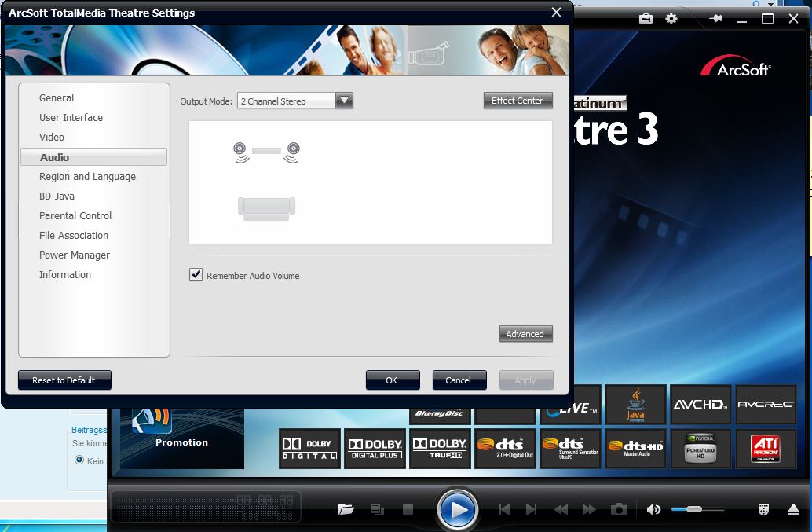Click the large blue Play button

coord(457,509)
